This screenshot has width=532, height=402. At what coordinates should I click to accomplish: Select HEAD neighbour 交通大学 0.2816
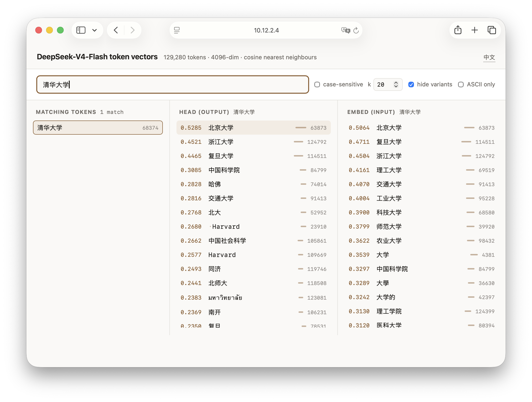[x=254, y=198]
